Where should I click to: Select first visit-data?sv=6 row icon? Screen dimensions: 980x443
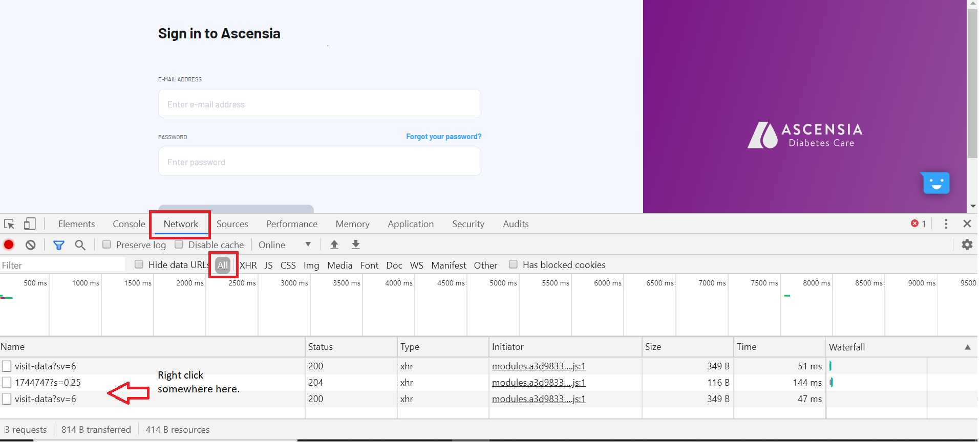pyautogui.click(x=7, y=366)
